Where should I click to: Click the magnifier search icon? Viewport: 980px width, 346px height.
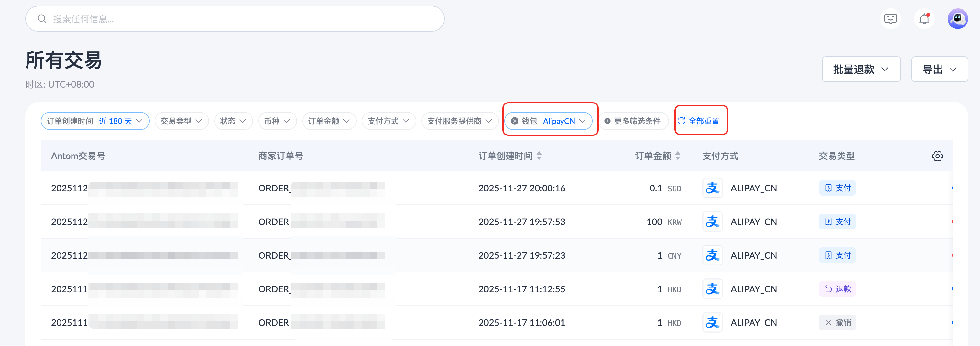[x=42, y=19]
